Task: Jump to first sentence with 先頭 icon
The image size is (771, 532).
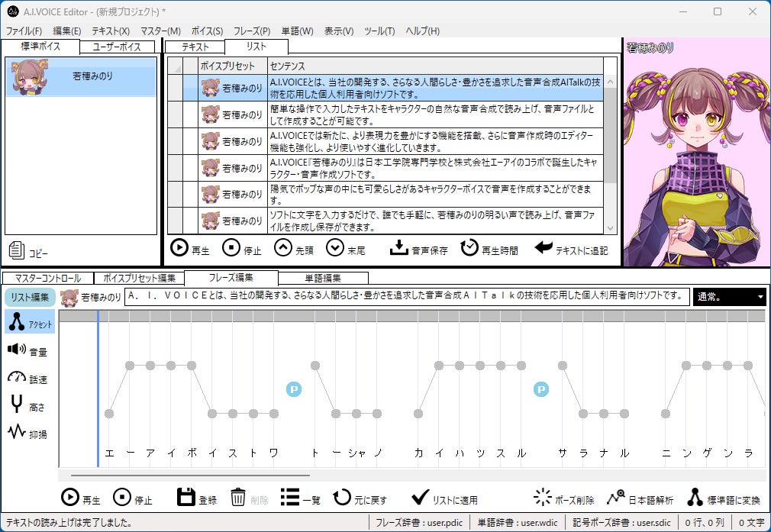Action: 283,248
